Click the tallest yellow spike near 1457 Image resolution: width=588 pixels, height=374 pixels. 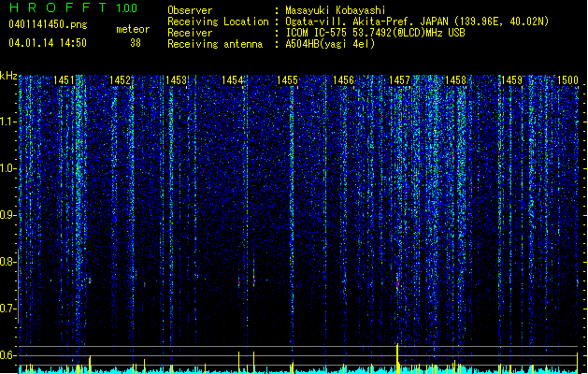coord(397,358)
